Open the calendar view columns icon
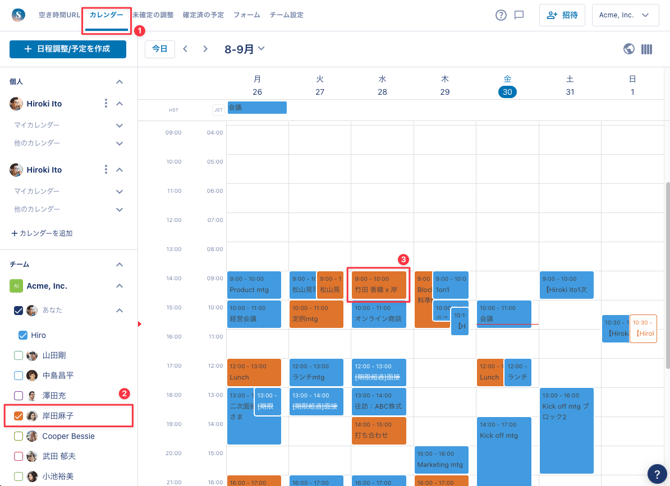670x486 pixels. [647, 49]
